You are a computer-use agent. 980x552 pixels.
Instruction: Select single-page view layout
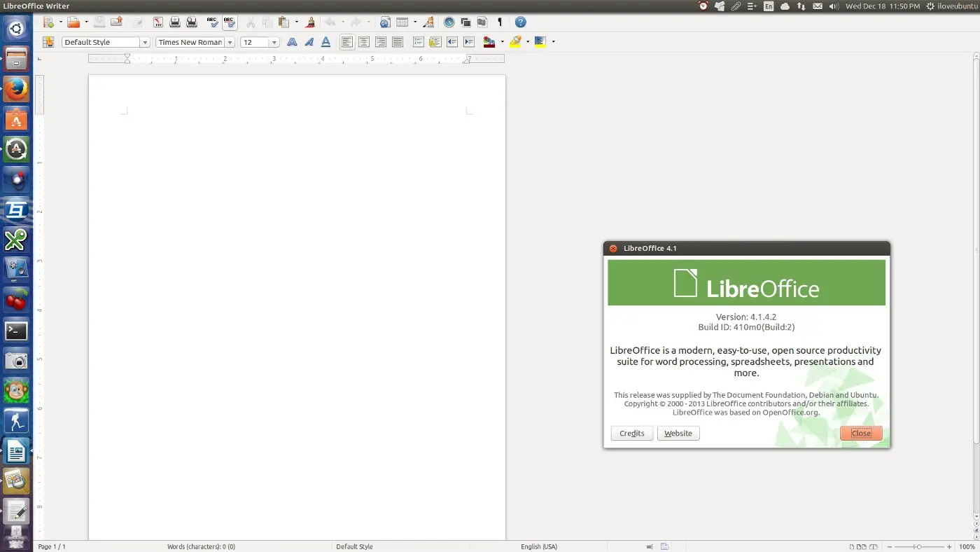click(852, 546)
